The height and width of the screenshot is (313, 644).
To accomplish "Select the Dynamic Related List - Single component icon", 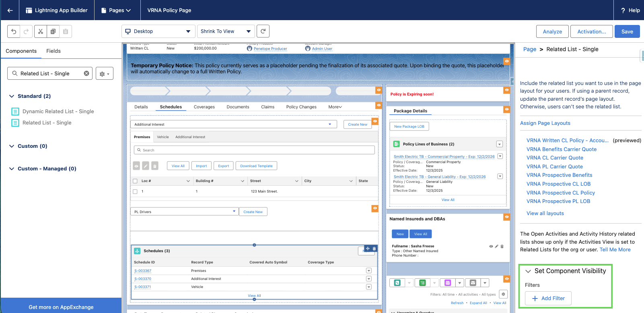I will (x=15, y=112).
